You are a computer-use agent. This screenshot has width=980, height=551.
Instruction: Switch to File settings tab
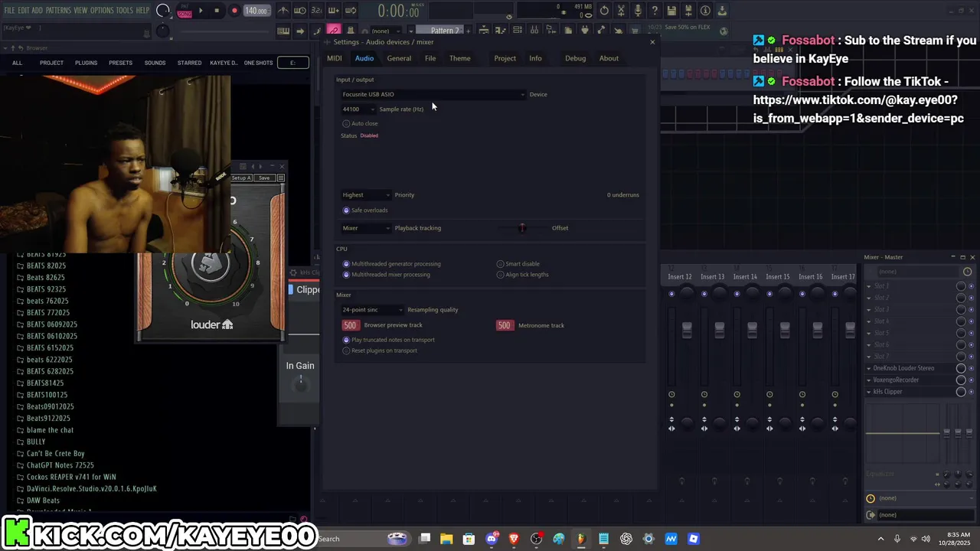pyautogui.click(x=430, y=58)
